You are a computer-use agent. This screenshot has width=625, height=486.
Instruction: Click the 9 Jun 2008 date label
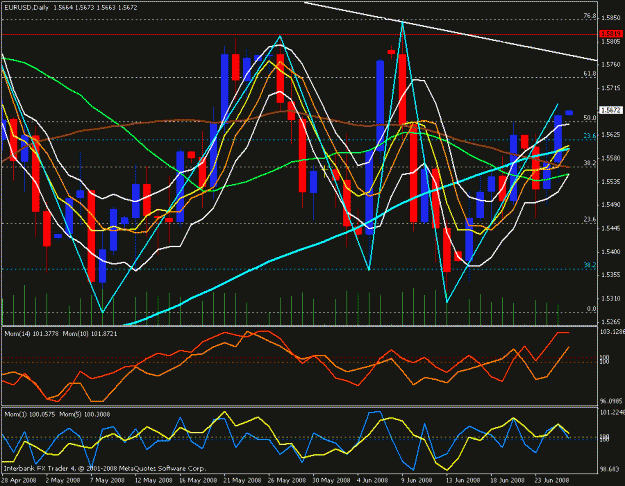coord(417,480)
